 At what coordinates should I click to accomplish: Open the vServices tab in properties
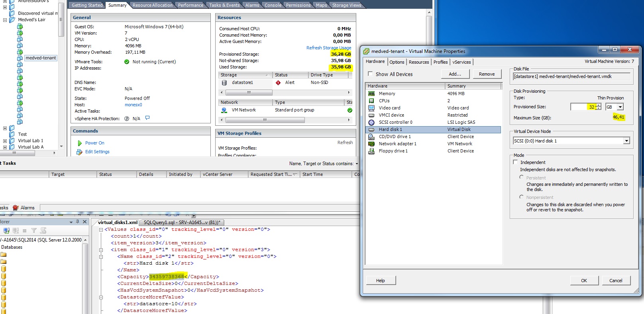462,62
